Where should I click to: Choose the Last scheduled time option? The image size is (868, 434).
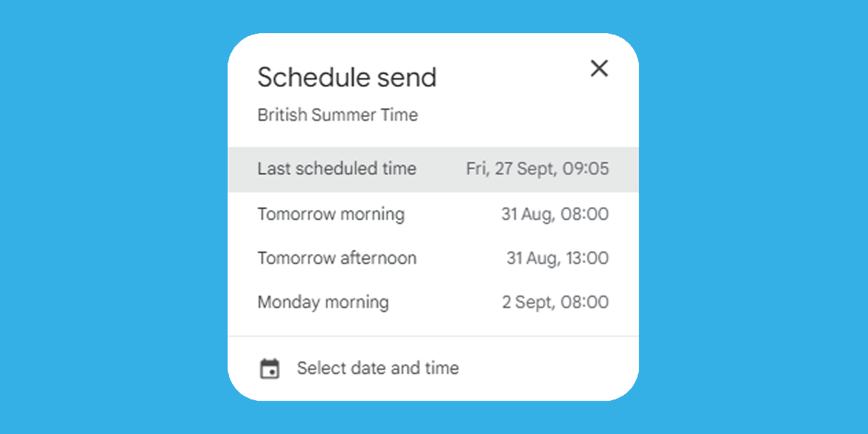click(433, 169)
